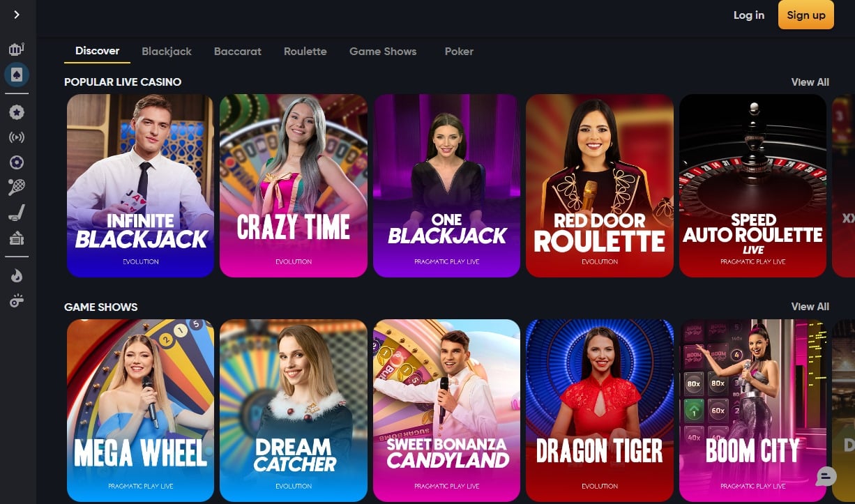
Task: Open the whistle icon in sidebar
Action: 17,300
